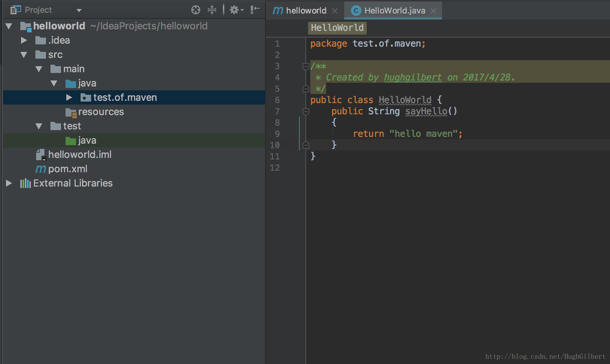Image resolution: width=610 pixels, height=364 pixels.
Task: Click the test folder icon
Action: click(55, 126)
